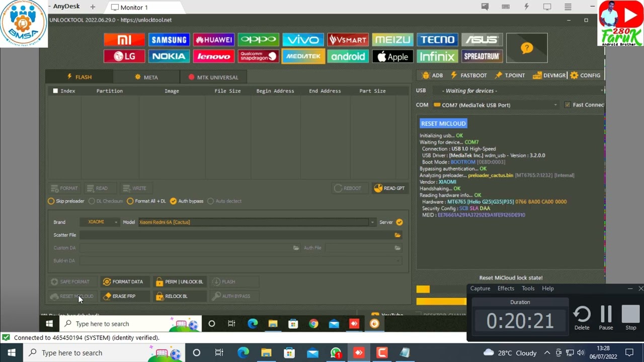Select the Huawei brand logo
This screenshot has height=362, width=644.
[214, 40]
